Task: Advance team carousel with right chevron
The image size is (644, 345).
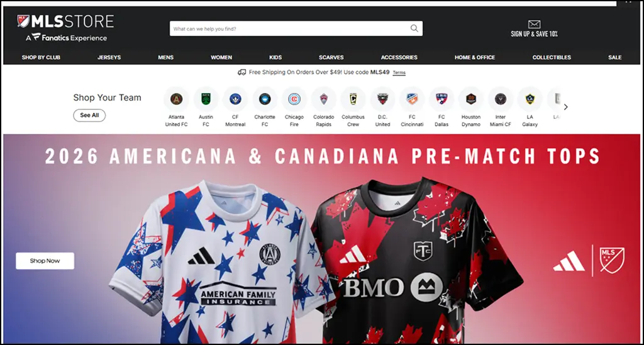Action: (566, 107)
